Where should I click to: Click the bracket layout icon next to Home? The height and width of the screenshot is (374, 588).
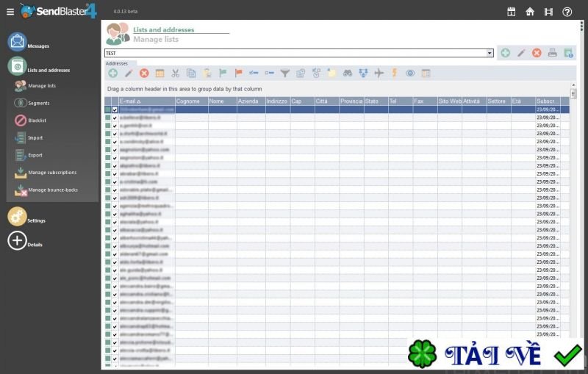coord(548,12)
